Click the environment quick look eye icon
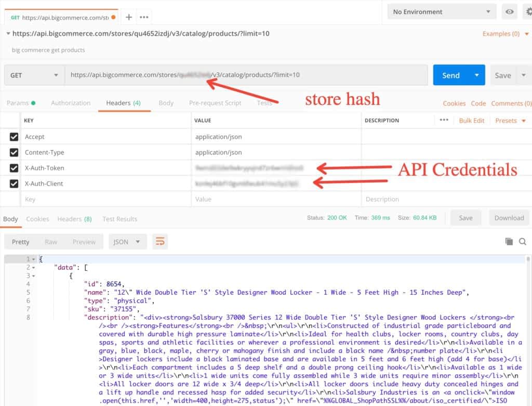Screen dimensions: 532x406 pyautogui.click(x=509, y=11)
